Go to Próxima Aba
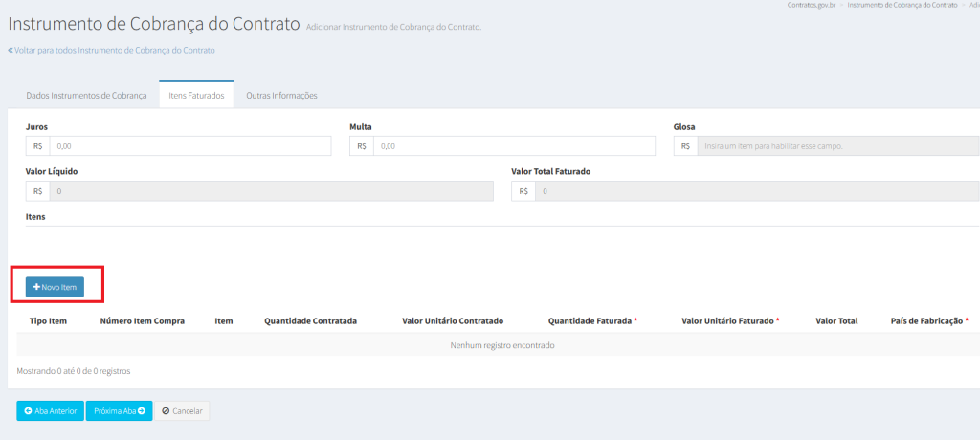The image size is (980, 440). pos(120,410)
